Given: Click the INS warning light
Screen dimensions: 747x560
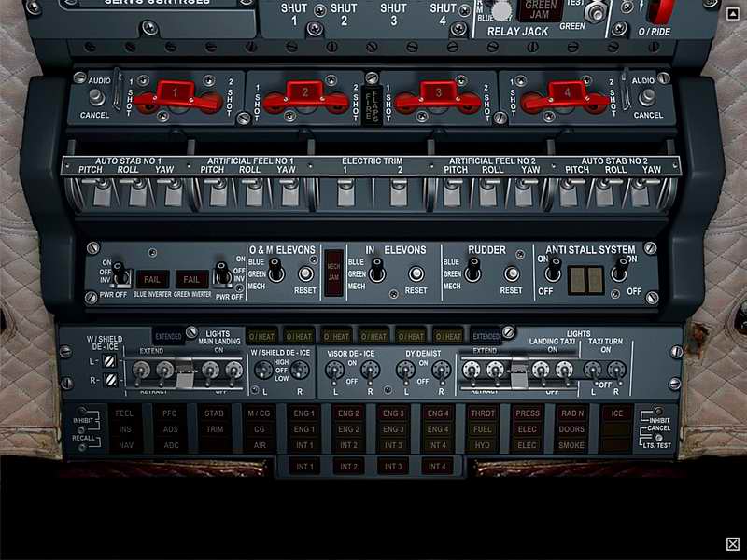Looking at the screenshot, I should point(124,429).
